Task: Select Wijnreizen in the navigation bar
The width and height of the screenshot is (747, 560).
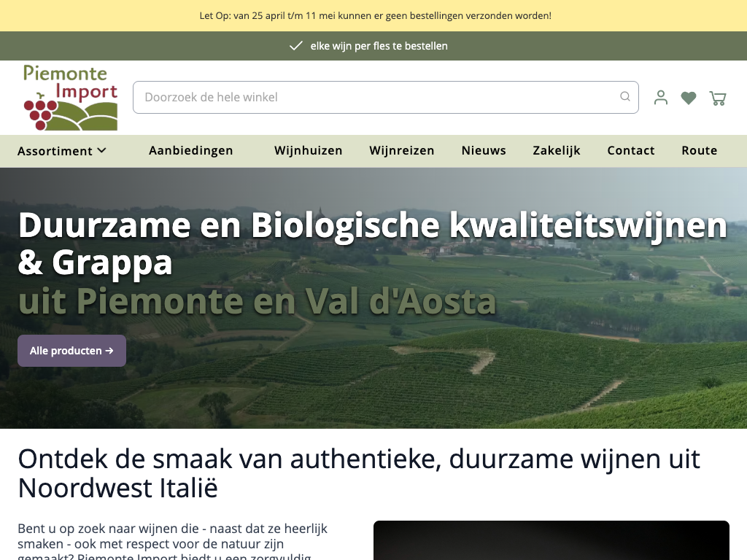Action: 402,151
